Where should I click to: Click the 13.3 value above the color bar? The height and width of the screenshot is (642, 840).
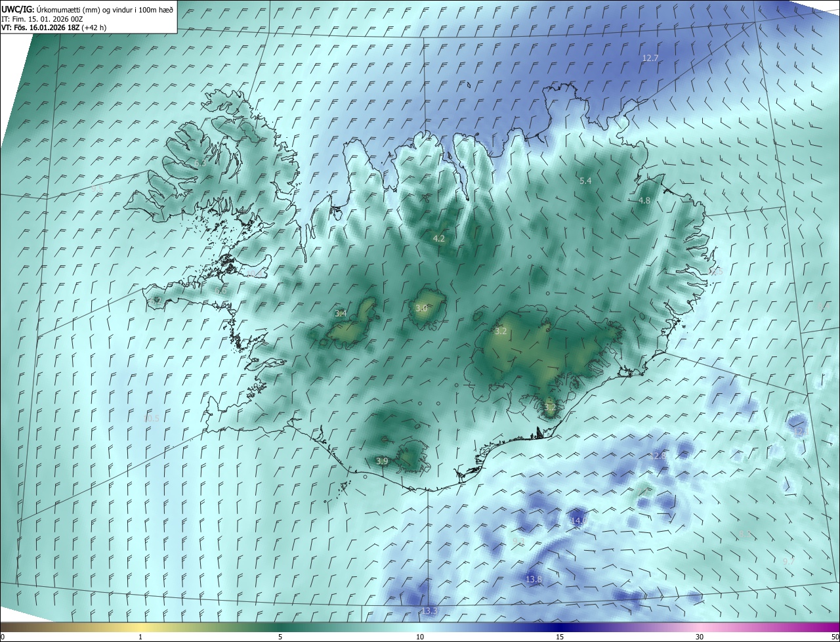(429, 611)
